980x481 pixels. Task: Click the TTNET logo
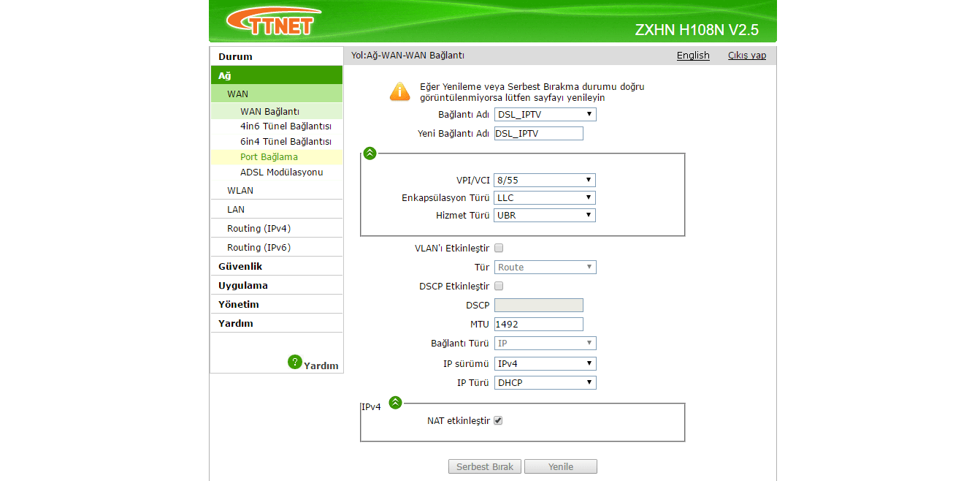(x=273, y=20)
